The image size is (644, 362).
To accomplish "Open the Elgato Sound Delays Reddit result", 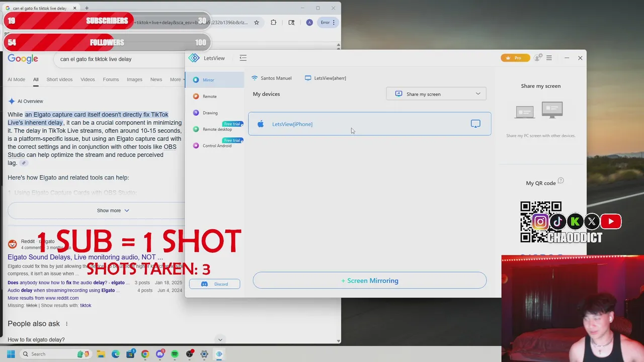I will coord(85,257).
